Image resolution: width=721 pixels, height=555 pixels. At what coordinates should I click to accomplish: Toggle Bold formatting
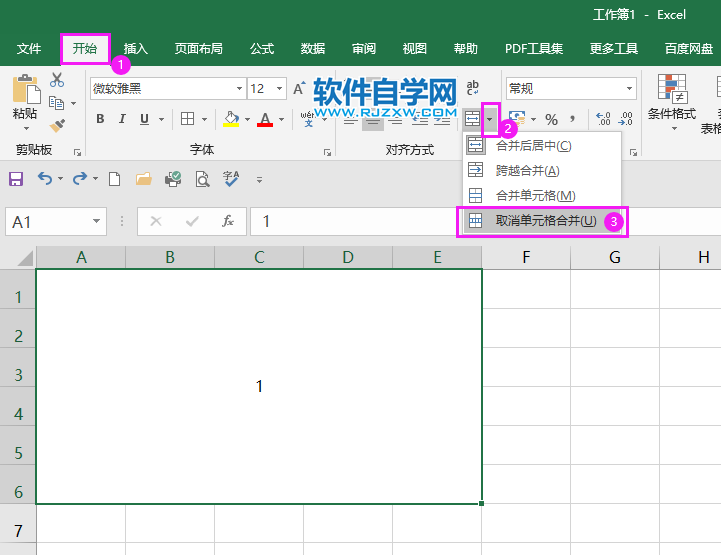tap(100, 119)
